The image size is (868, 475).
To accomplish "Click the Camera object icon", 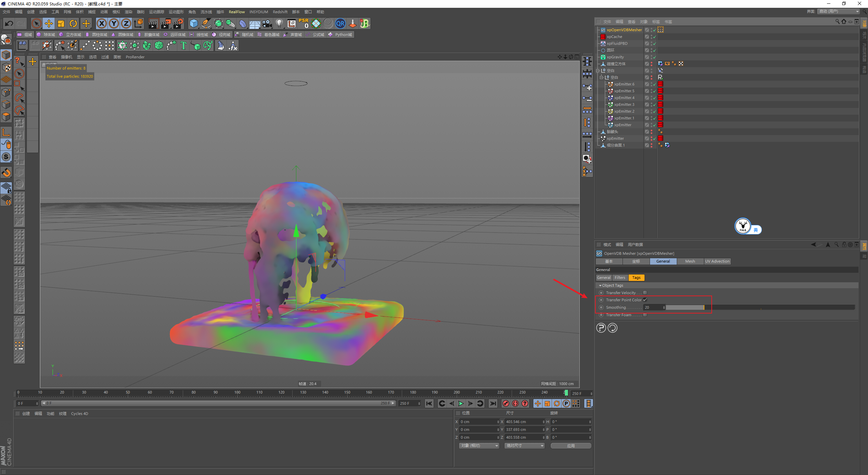I will 267,23.
